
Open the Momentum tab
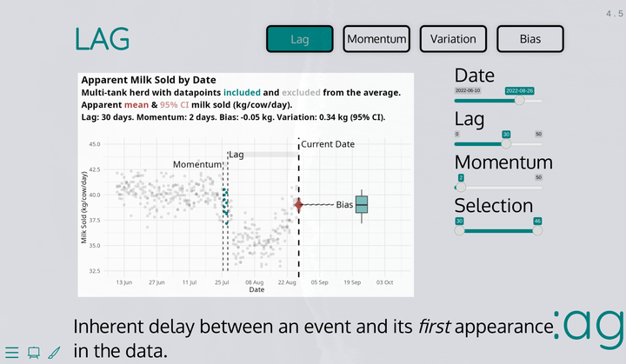tap(376, 39)
